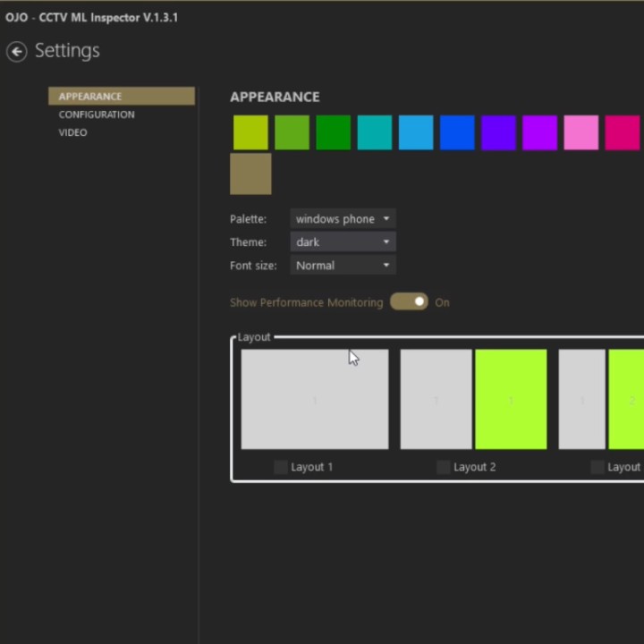This screenshot has width=644, height=644.
Task: Click the back arrow next to Settings
Action: click(16, 52)
